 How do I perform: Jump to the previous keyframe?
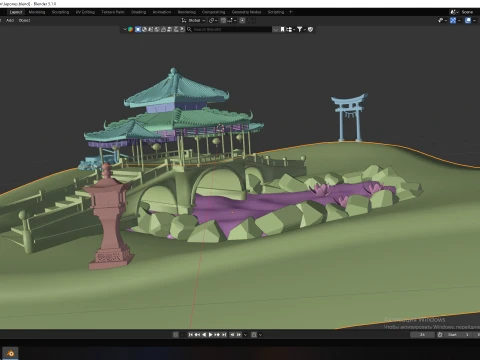pyautogui.click(x=197, y=335)
